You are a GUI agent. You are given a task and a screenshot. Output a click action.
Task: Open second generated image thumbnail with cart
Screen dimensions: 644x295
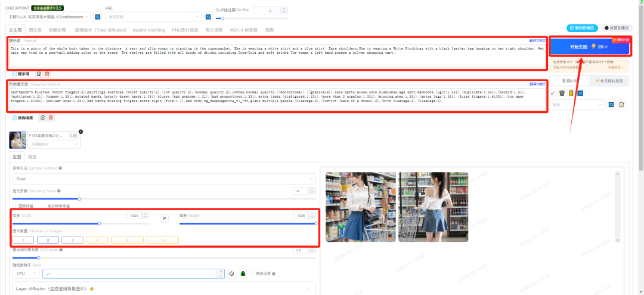(x=433, y=207)
